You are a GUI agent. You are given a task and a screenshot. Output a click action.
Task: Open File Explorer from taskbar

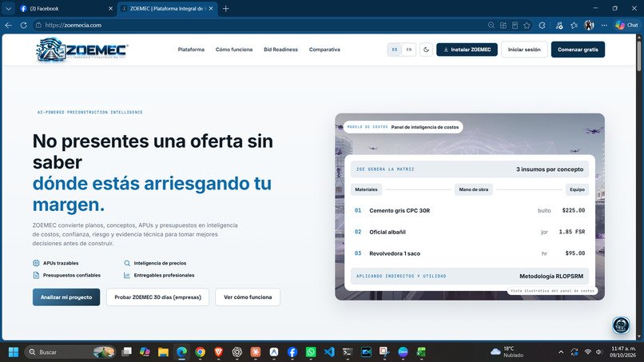pos(164,352)
